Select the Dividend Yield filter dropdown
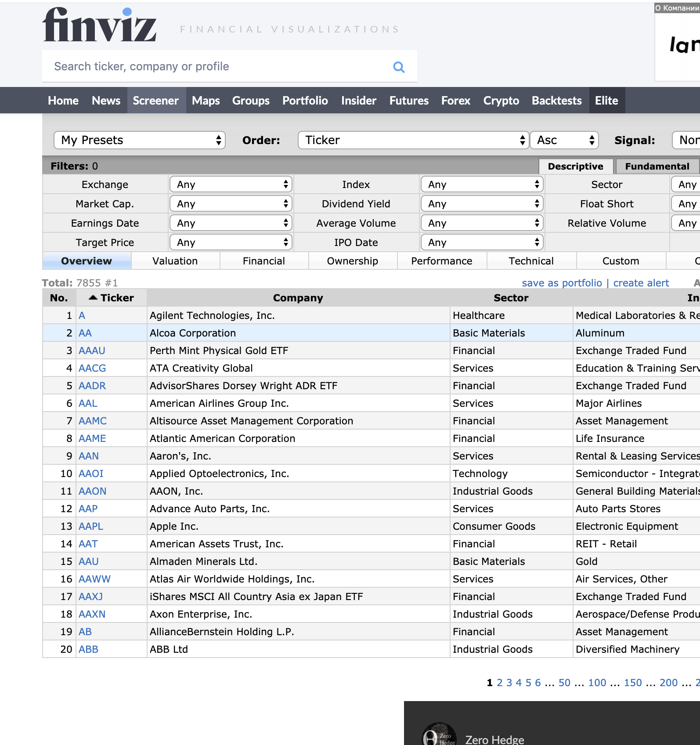Viewport: 700px width, 745px height. pos(482,204)
